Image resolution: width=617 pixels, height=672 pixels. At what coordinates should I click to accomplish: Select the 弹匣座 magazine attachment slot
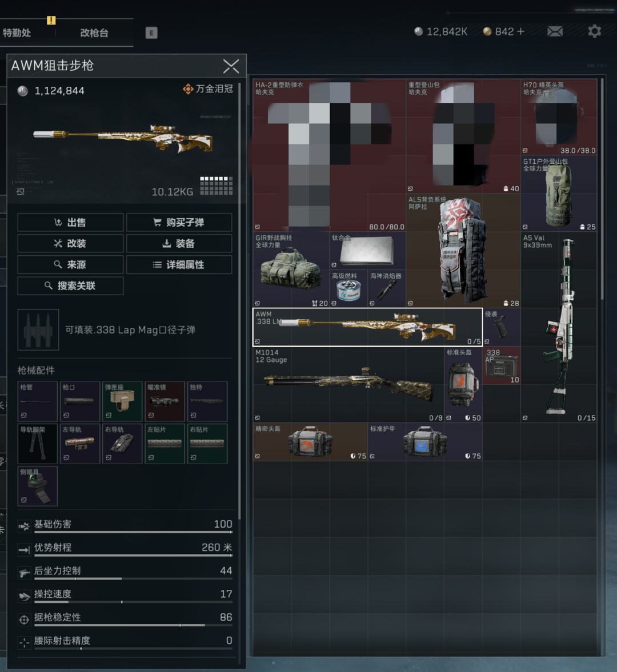point(123,401)
